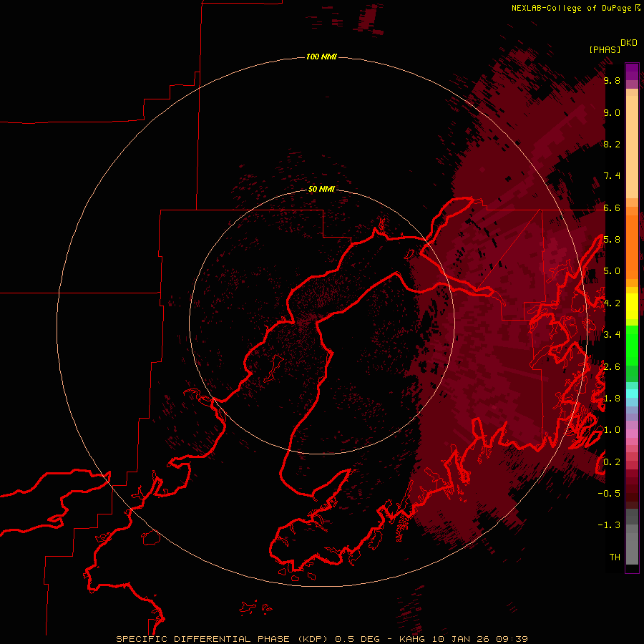Pick the cyan segment of the color bar

click(632, 394)
